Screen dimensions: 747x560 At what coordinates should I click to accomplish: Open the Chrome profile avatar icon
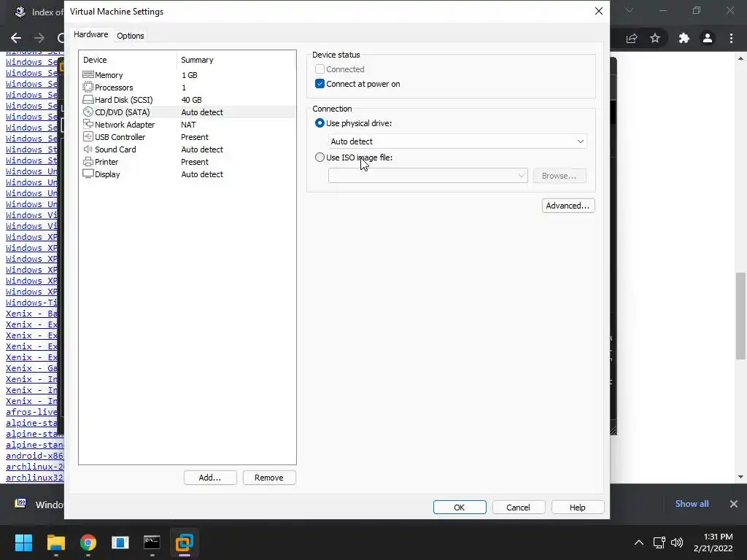708,38
